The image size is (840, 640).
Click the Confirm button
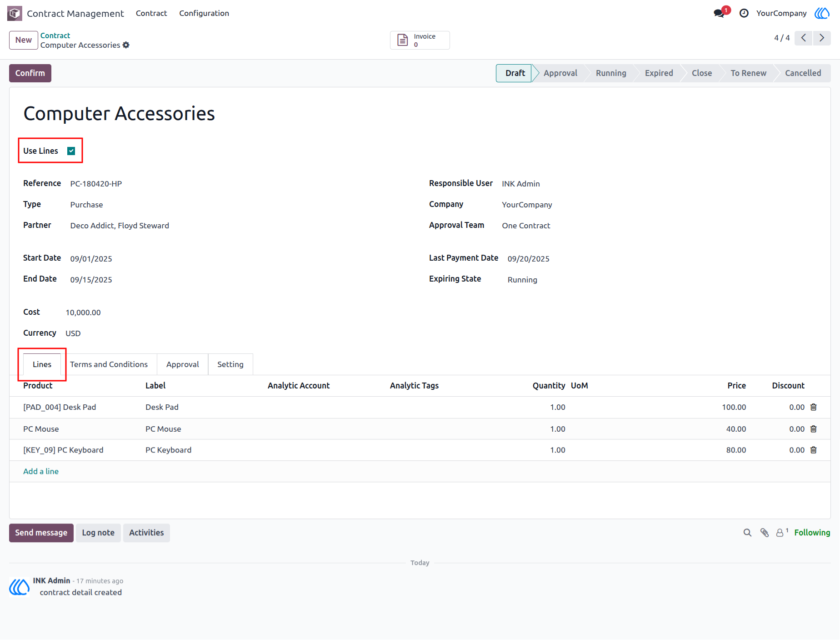tap(30, 73)
